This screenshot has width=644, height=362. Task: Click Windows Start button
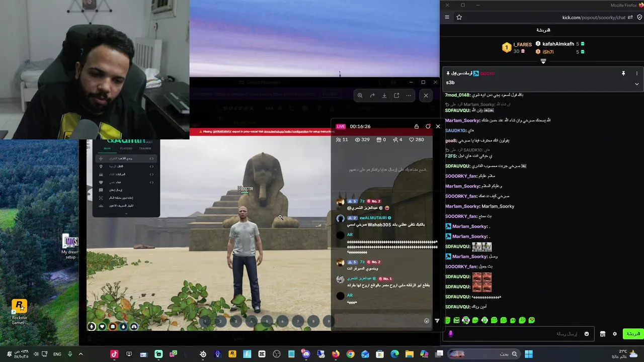tap(528, 354)
